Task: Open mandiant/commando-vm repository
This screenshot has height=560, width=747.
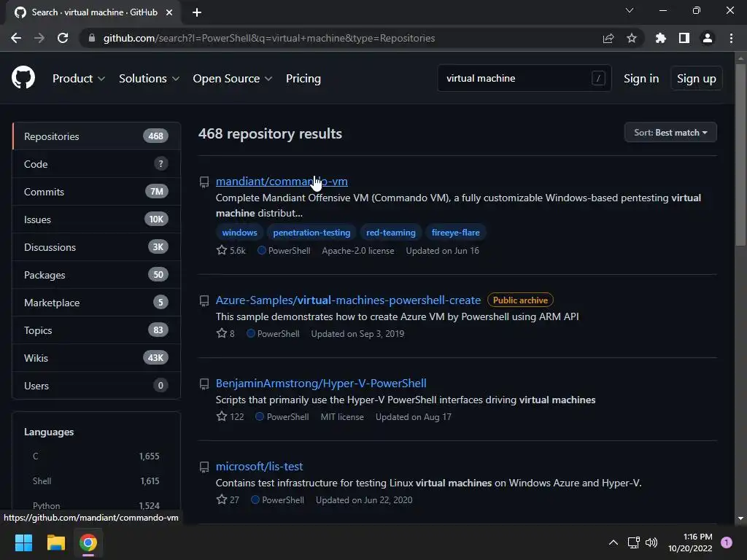Action: (282, 182)
